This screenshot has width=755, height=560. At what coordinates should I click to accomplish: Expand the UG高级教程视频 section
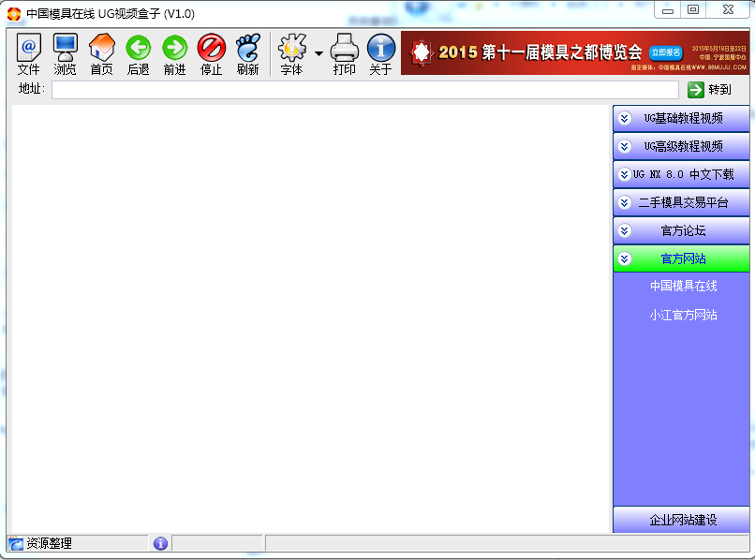coord(681,146)
